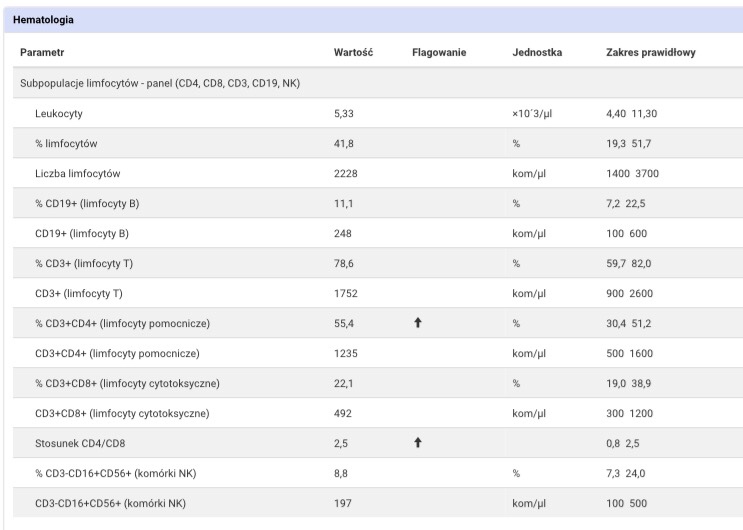Click the CD3+CD4+ pomocnicze value 1235
Image resolution: width=743 pixels, height=530 pixels.
[346, 353]
